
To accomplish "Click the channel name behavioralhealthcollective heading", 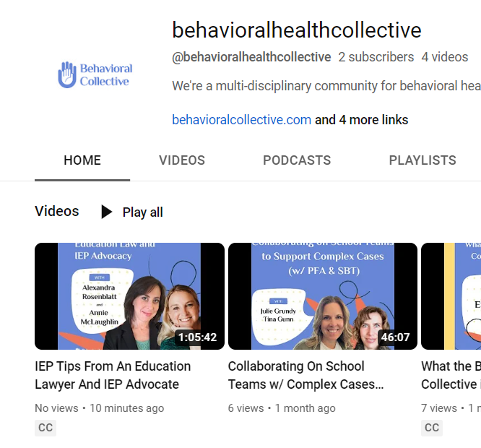I will [x=297, y=30].
